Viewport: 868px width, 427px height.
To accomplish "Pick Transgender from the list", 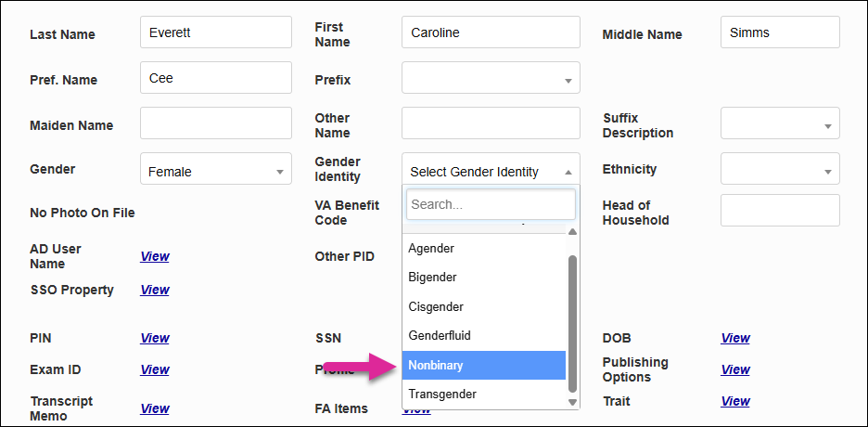I will (x=484, y=395).
